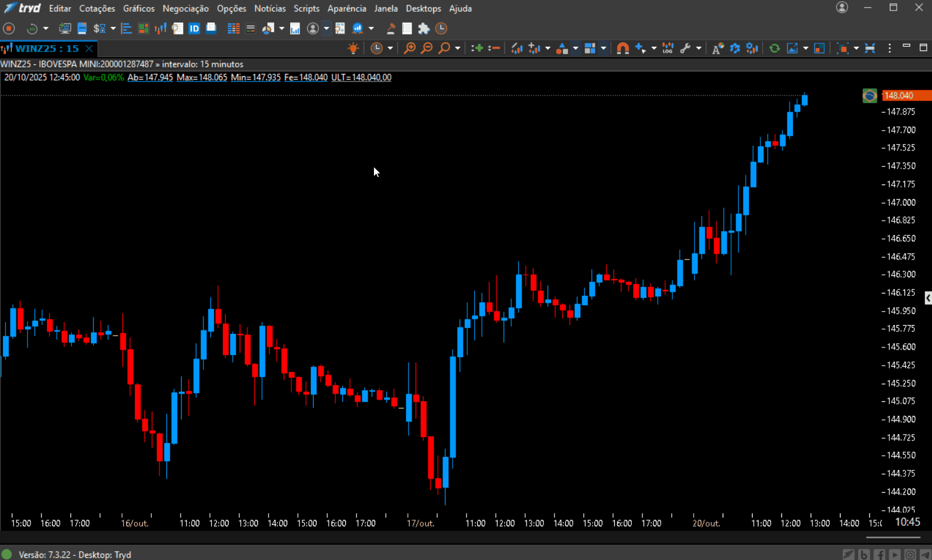
Task: Click the three-dot vertical more options icon
Action: pos(890,49)
